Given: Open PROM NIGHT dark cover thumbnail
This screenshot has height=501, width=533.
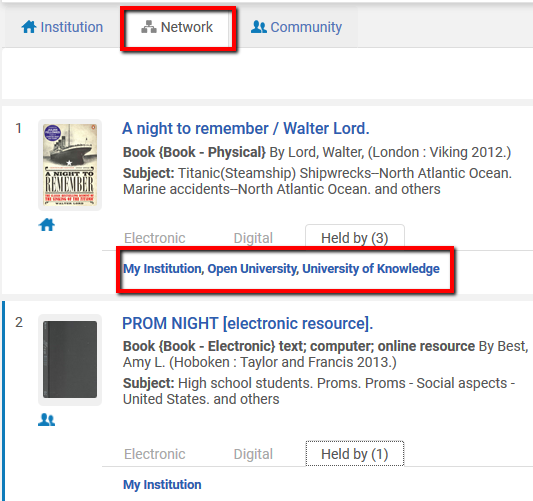Looking at the screenshot, I should (x=70, y=360).
